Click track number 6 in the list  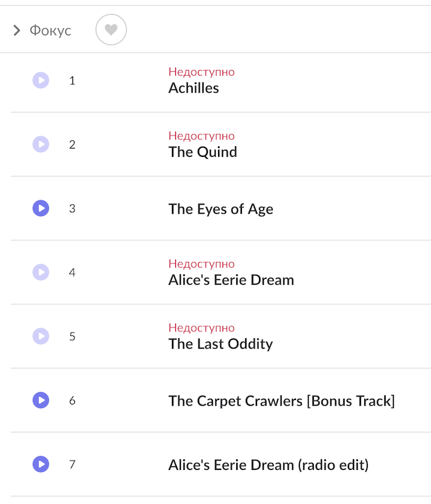(x=72, y=401)
